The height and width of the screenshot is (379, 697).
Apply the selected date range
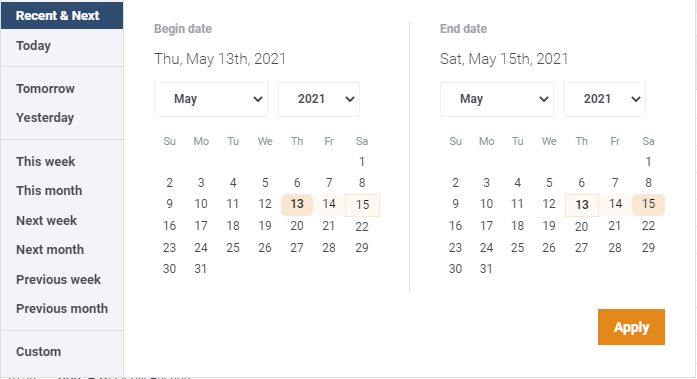click(x=631, y=327)
